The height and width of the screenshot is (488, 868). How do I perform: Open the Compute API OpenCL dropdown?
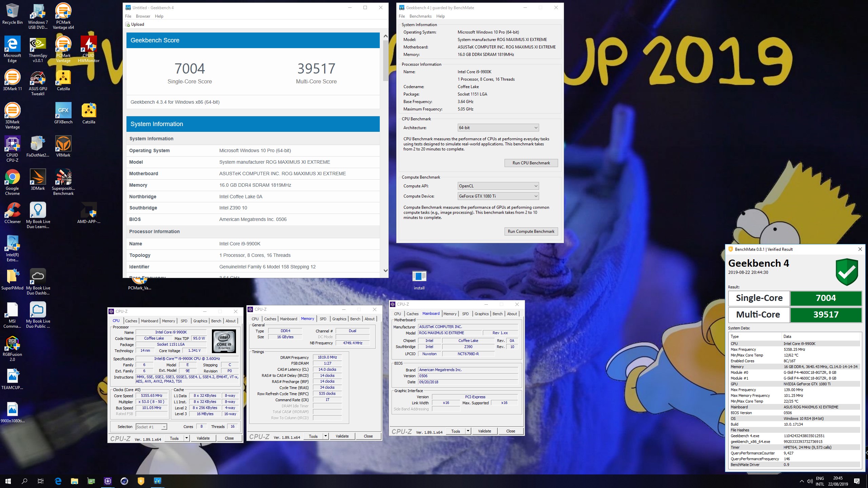point(498,186)
